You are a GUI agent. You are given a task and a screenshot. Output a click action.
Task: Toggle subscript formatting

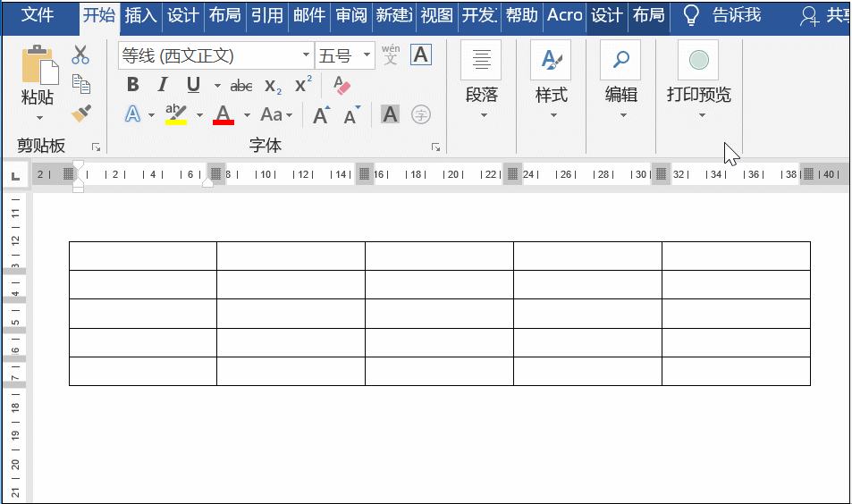click(273, 86)
